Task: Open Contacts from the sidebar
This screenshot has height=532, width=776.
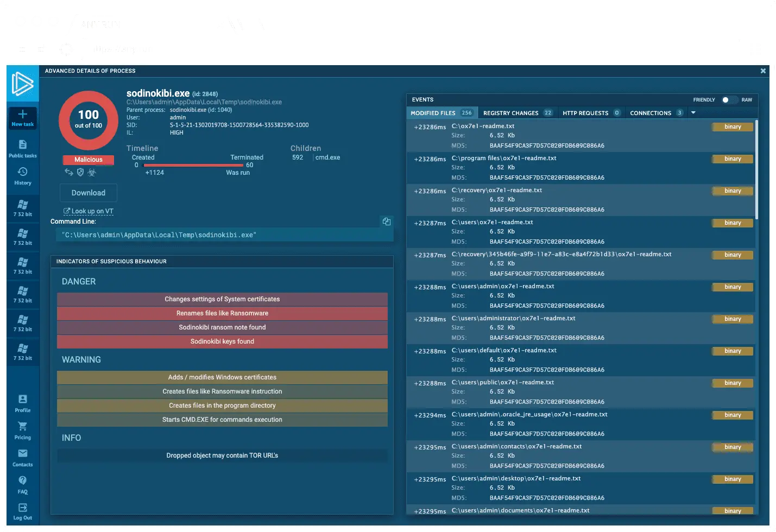Action: [23, 454]
